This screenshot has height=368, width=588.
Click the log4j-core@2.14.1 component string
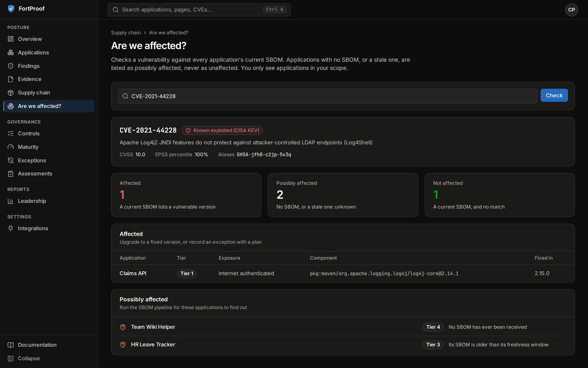coord(384,274)
